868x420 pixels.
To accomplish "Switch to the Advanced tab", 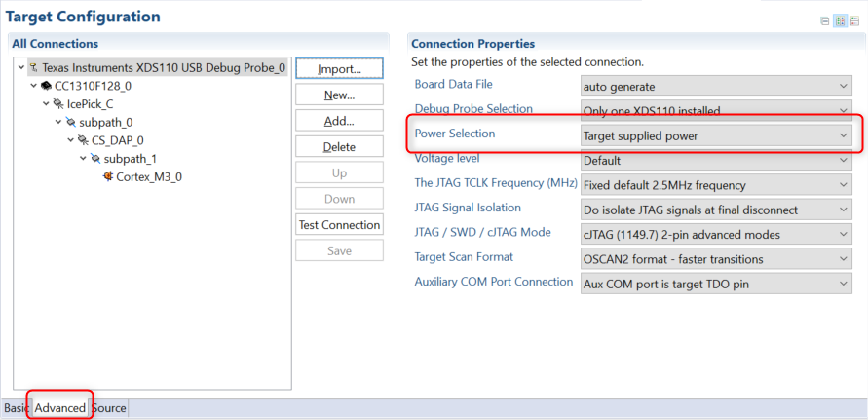I will (60, 408).
